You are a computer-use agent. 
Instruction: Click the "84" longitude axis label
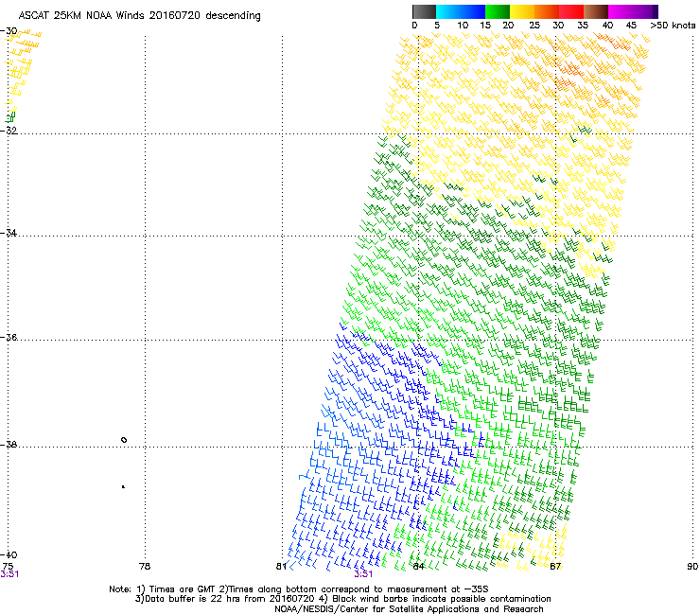click(418, 567)
